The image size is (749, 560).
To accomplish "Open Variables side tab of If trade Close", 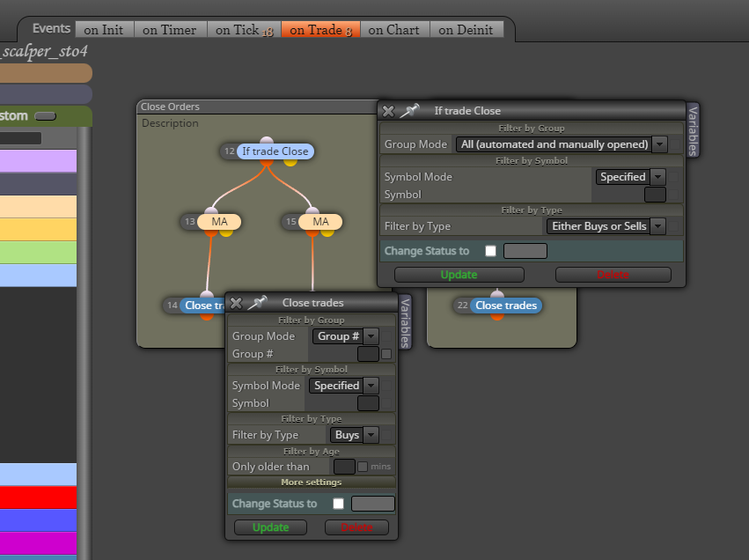I will 693,130.
